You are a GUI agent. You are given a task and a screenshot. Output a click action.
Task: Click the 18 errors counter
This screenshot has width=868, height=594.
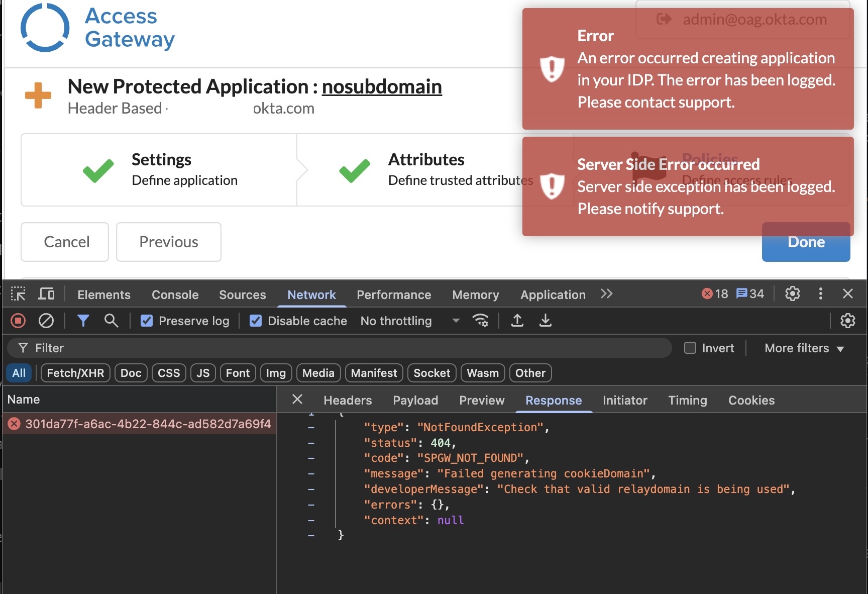[715, 294]
